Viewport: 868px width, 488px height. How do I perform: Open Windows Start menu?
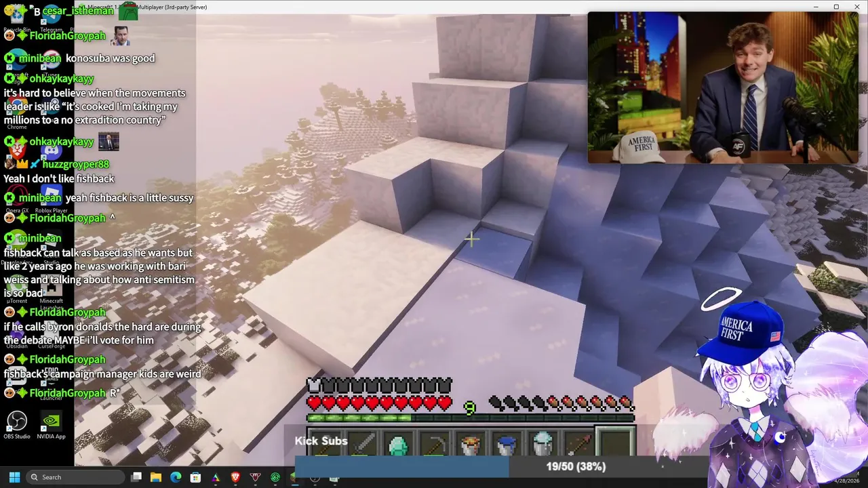click(14, 477)
